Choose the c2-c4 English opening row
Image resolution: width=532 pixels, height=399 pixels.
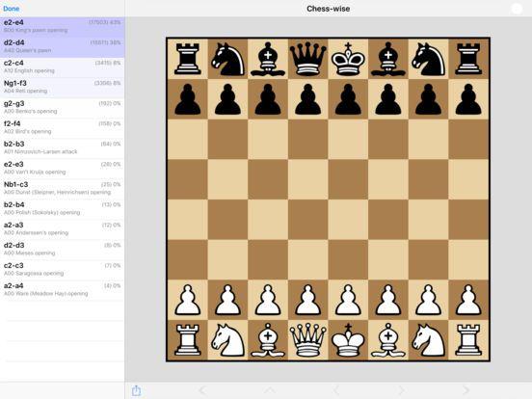pyautogui.click(x=63, y=67)
